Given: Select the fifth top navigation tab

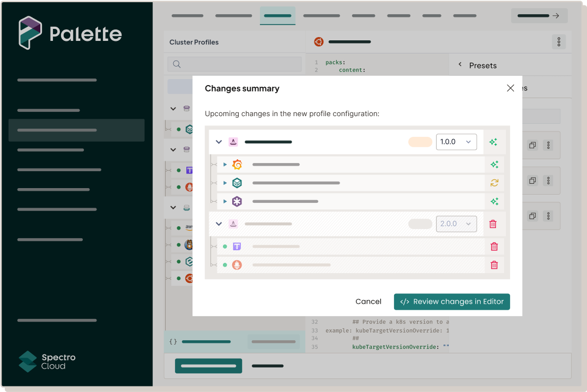Looking at the screenshot, I should (x=364, y=16).
